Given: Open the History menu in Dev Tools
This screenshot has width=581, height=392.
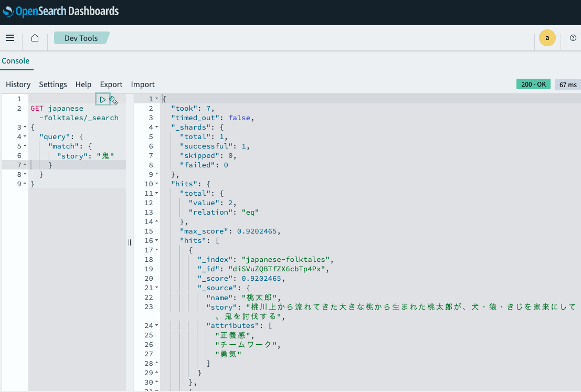Looking at the screenshot, I should point(18,84).
